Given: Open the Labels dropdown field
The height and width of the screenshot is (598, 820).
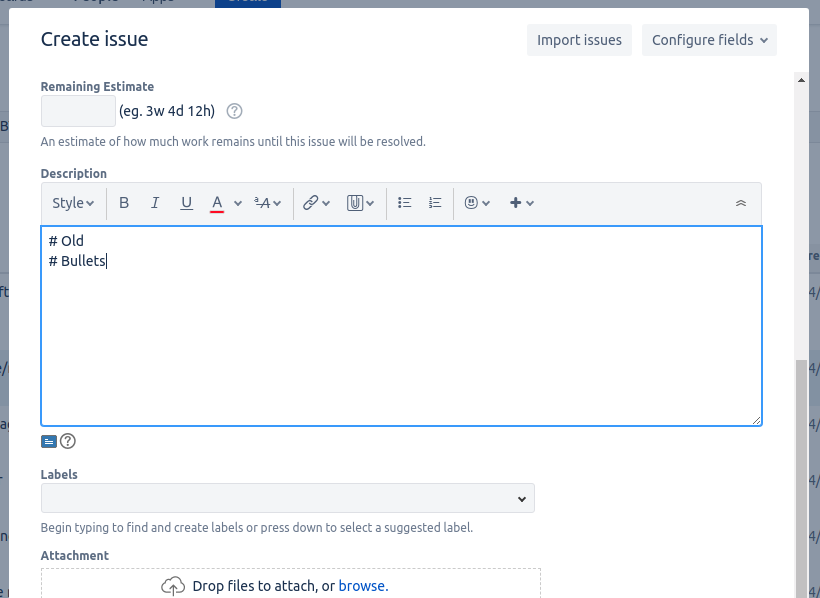Looking at the screenshot, I should coord(288,498).
